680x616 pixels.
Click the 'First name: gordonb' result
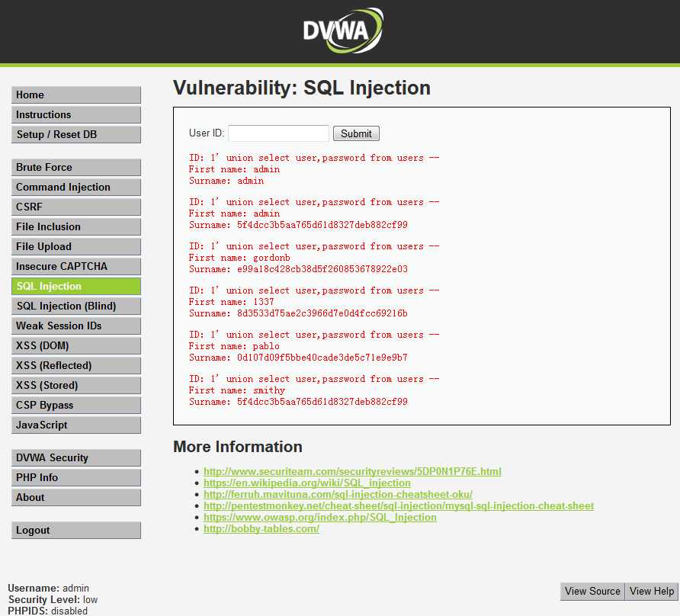pos(239,258)
